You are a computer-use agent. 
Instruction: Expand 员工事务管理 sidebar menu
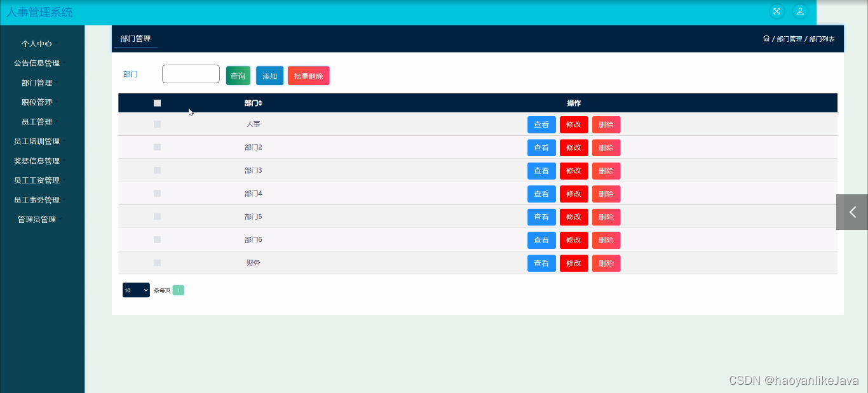coord(40,200)
